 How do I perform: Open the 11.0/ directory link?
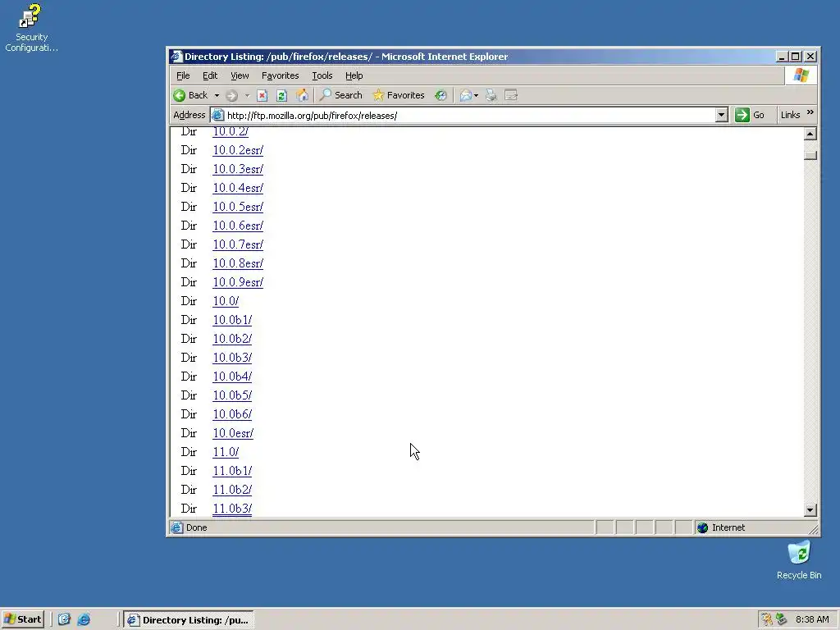tap(226, 452)
